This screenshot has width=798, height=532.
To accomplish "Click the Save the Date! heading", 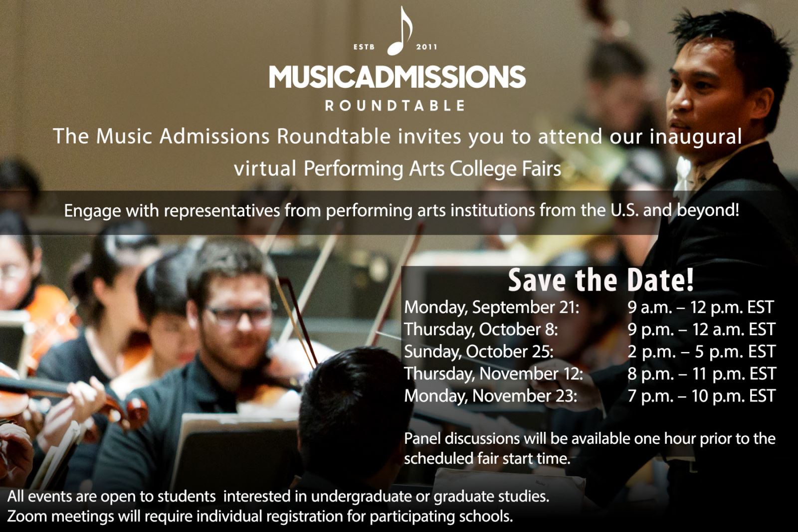I will (601, 280).
